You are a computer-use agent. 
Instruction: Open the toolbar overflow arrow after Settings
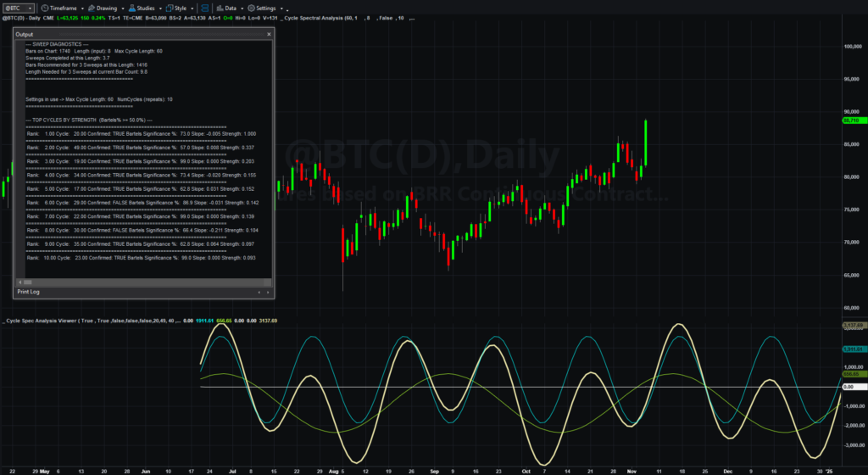(x=287, y=8)
